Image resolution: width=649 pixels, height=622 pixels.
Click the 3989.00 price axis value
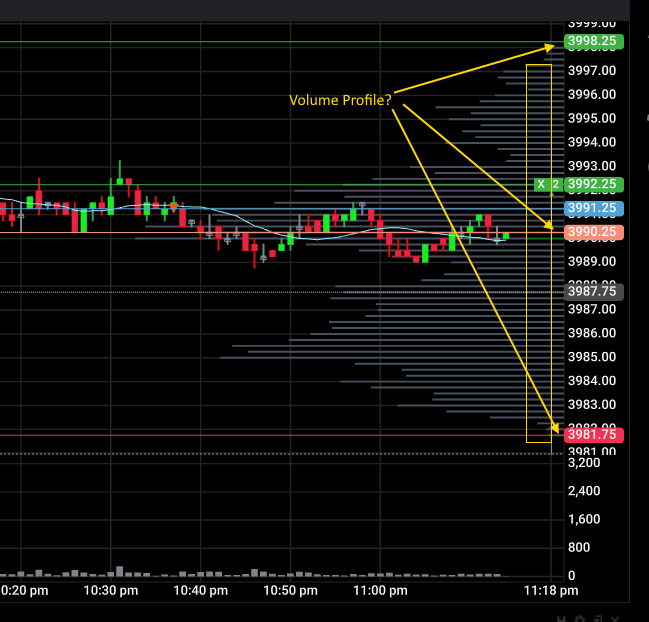[x=592, y=262]
